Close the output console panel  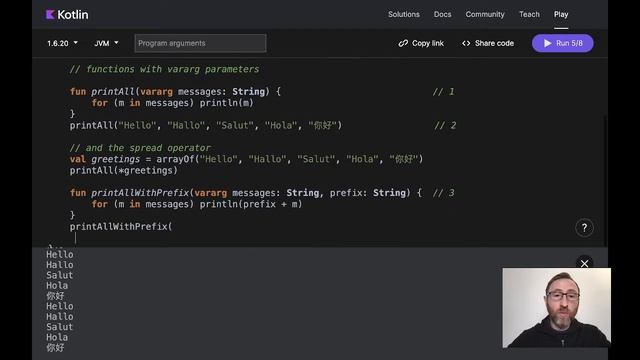tap(584, 264)
